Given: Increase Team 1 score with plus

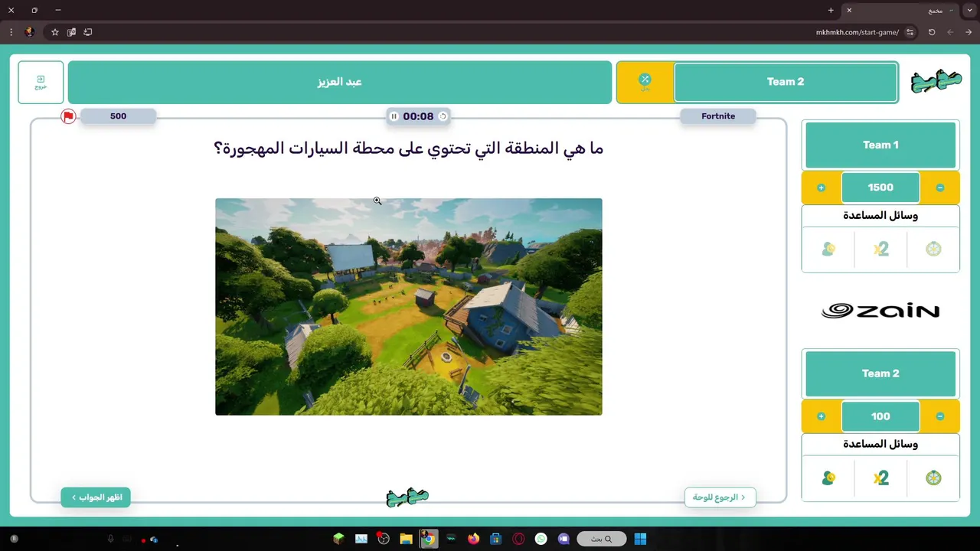Looking at the screenshot, I should coord(821,187).
